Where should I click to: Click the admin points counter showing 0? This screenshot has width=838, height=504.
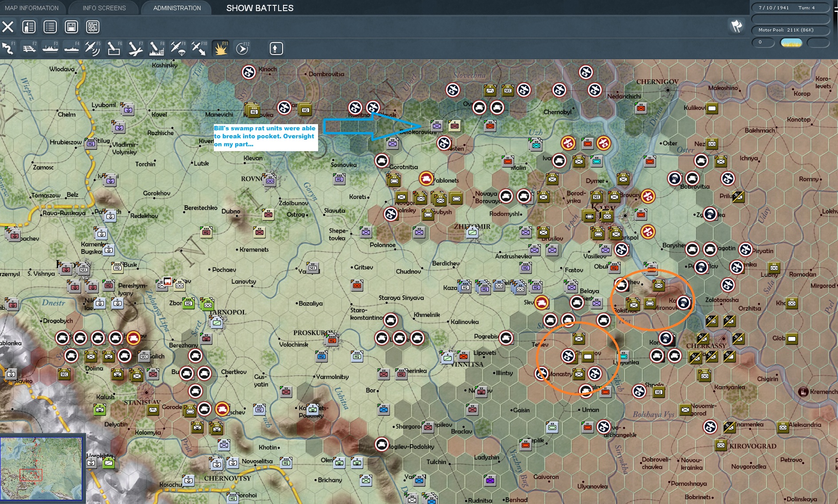[763, 43]
